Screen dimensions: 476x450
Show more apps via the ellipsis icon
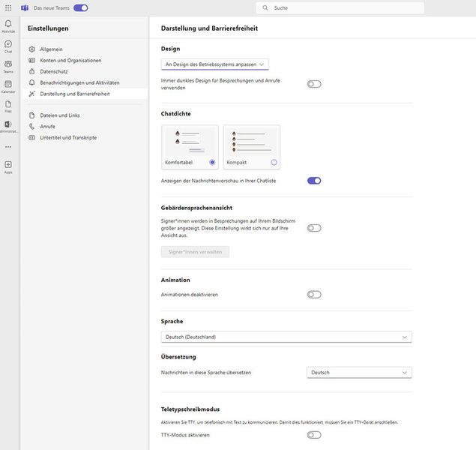[8, 147]
